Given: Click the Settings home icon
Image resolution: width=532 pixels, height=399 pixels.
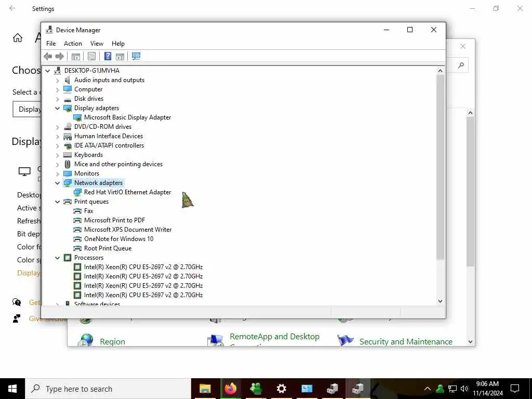Looking at the screenshot, I should [18, 37].
